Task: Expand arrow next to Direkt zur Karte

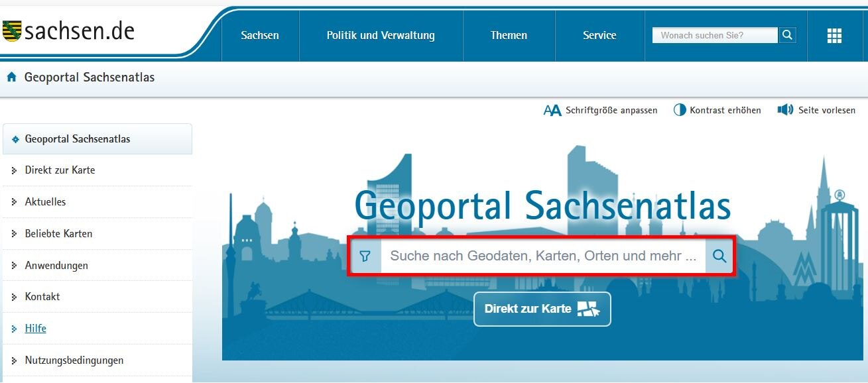Action: pos(15,170)
